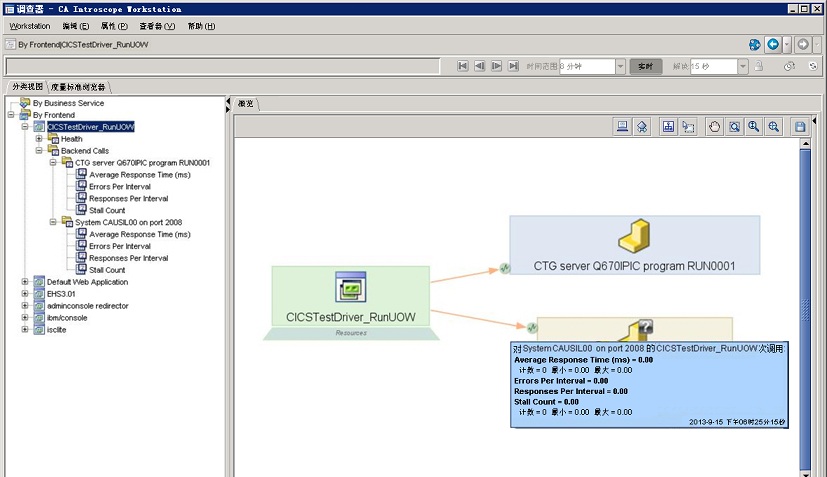The image size is (827, 477).
Task: Select By Business Service in tree
Action: coord(68,103)
